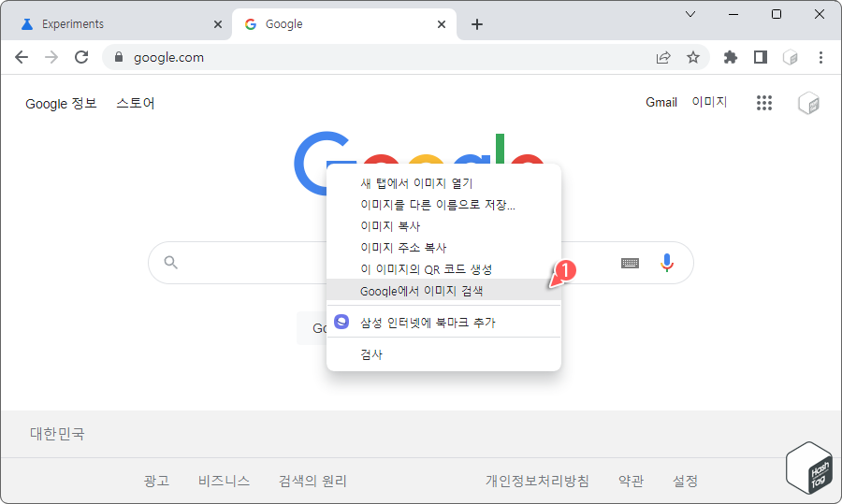Viewport: 842px width, 504px height.
Task: Share this page using share icon
Action: point(663,57)
